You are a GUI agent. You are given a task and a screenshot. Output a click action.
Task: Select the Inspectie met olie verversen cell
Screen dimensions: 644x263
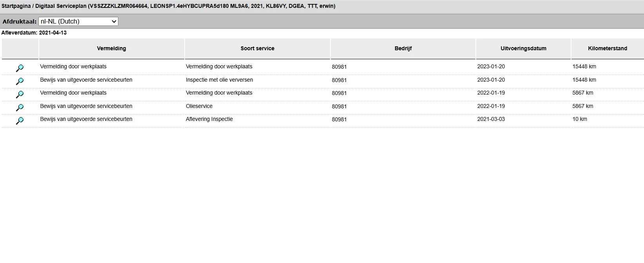point(219,80)
